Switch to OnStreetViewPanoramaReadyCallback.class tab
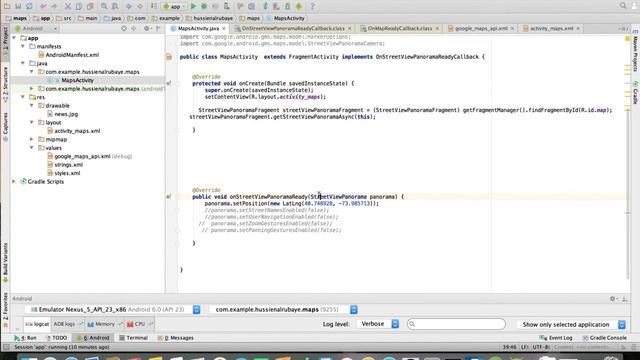The height and width of the screenshot is (360, 640). point(293,29)
